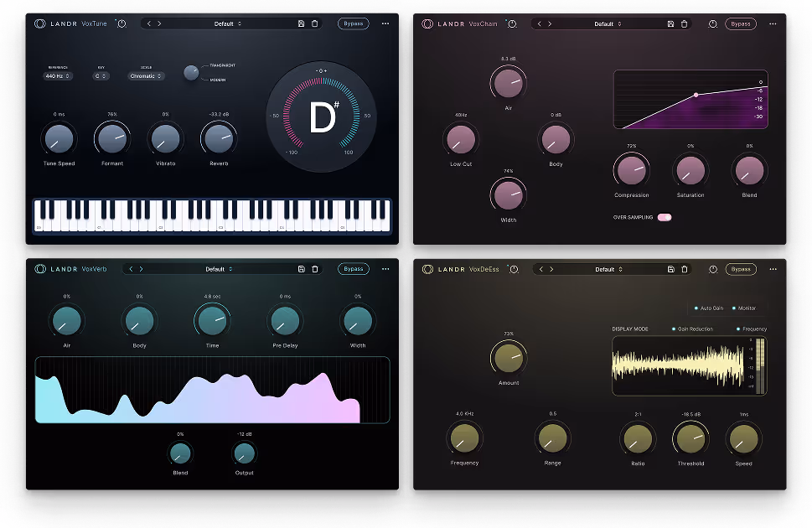Viewport: 812px width, 528px height.
Task: Click the trash icon in VoxDeEss
Action: tap(684, 269)
